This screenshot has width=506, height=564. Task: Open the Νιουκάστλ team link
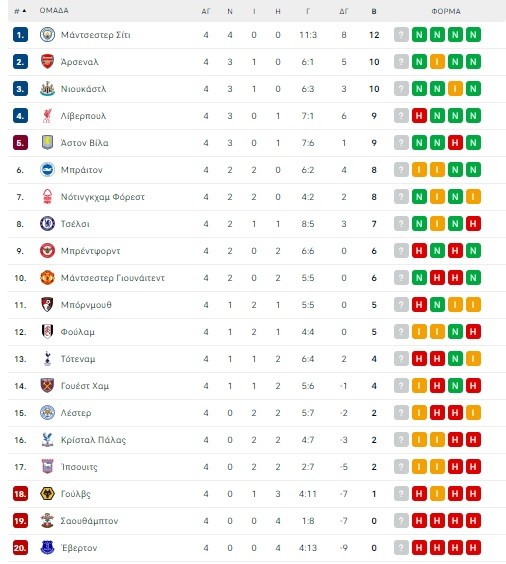83,89
